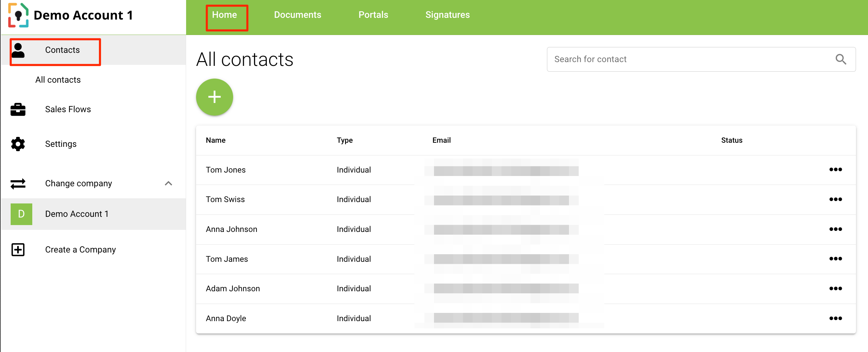The height and width of the screenshot is (352, 868).
Task: Click inside the Search for contact field
Action: 687,59
